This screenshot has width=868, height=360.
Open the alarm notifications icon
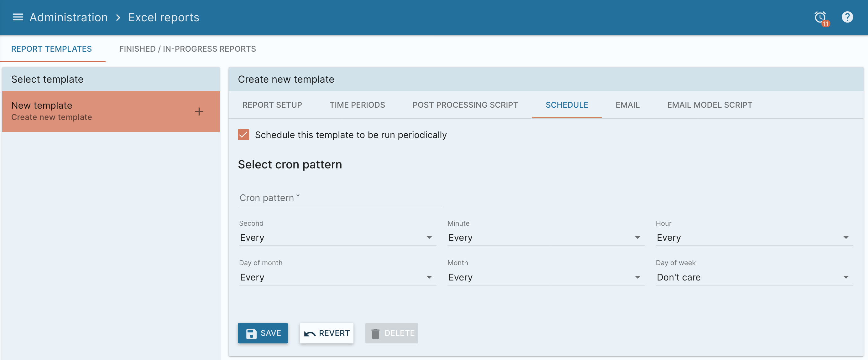pyautogui.click(x=820, y=18)
